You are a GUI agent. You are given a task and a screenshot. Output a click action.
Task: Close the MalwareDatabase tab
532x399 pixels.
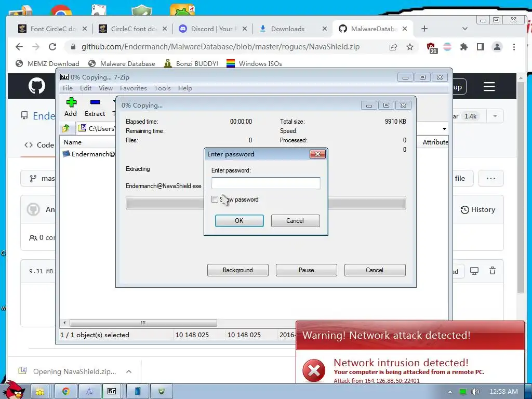pyautogui.click(x=404, y=29)
